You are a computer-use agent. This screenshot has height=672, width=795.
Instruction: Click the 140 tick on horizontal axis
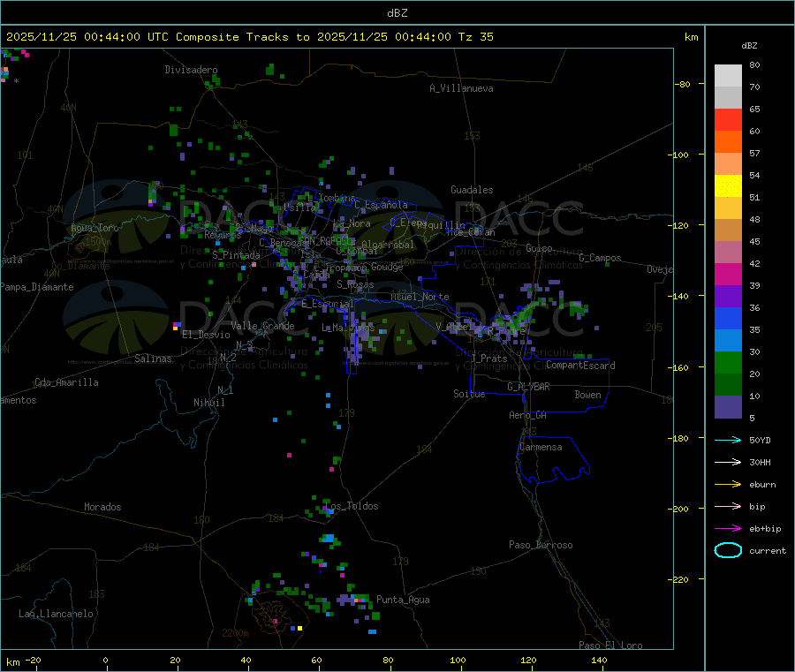pos(599,660)
